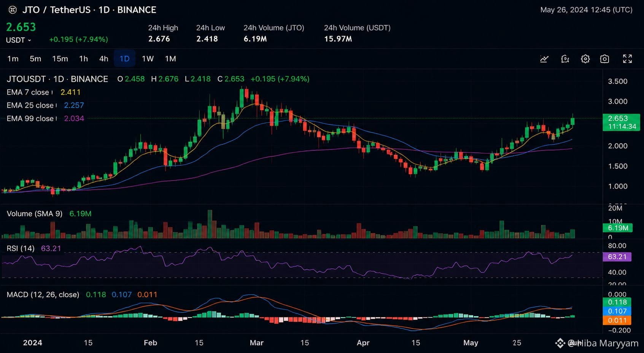The image size is (644, 353).
Task: Click the 24h Volume (USDT) value 15.97M
Action: [x=338, y=39]
